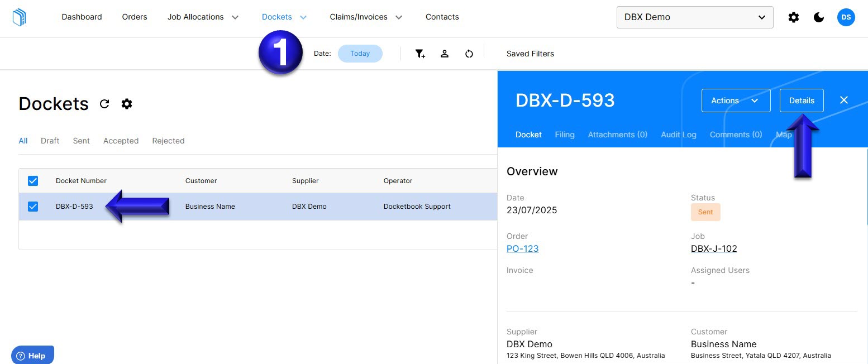Click the add filter funnel icon
Screen dimensions: 868x364
[x=420, y=54]
